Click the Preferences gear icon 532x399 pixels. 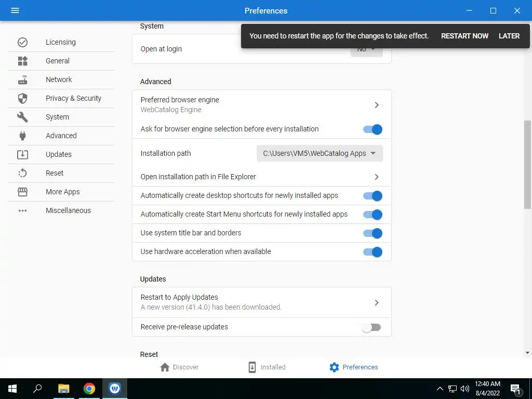tap(334, 367)
